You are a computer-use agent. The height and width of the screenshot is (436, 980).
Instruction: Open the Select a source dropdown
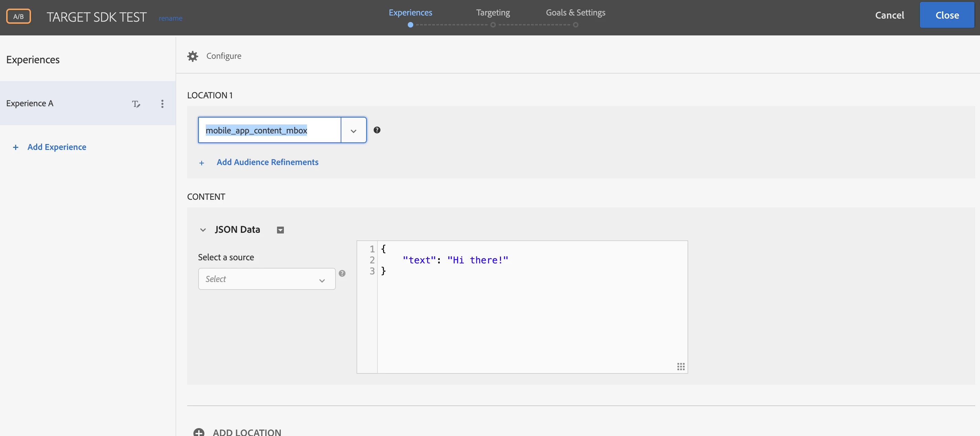coord(266,279)
